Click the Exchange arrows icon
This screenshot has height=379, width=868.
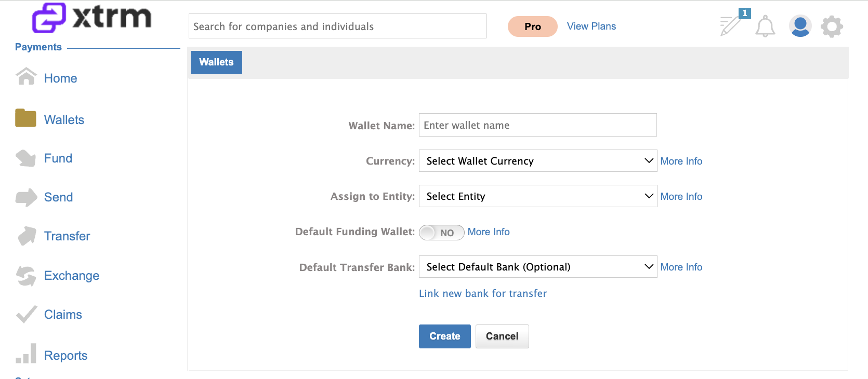coord(25,276)
